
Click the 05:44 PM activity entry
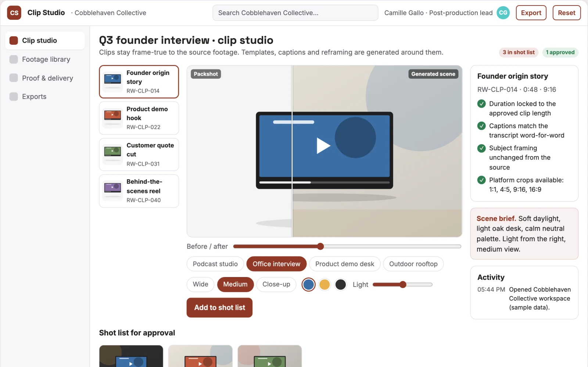pyautogui.click(x=524, y=298)
